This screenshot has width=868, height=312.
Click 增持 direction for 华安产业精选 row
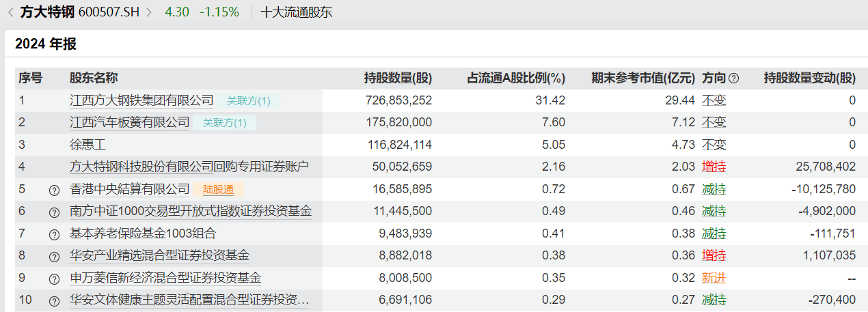714,255
